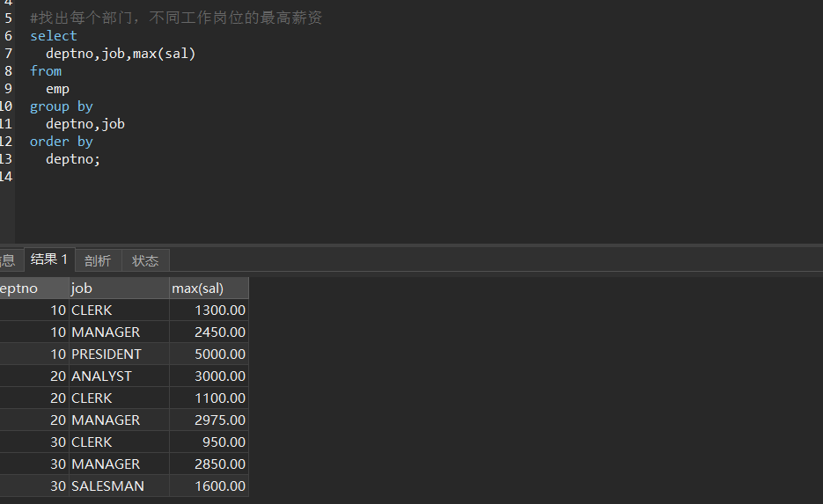
Task: Click the max(sal) column header
Action: pos(209,289)
